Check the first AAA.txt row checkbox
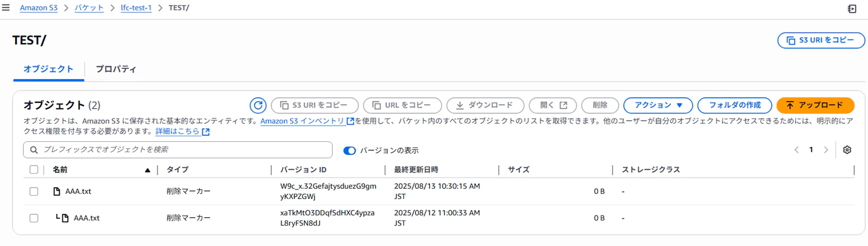The image size is (868, 246). pos(34,192)
